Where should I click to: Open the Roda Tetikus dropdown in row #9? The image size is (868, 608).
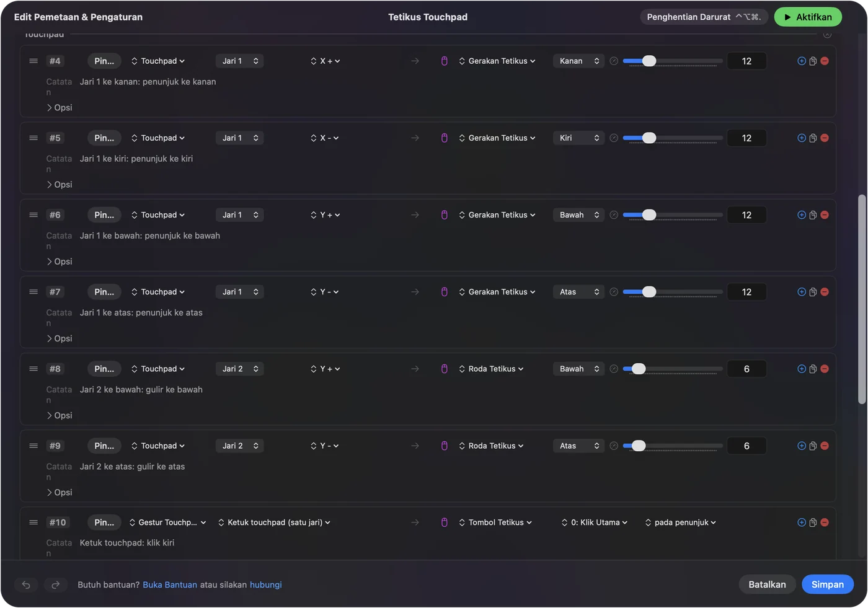click(x=491, y=446)
